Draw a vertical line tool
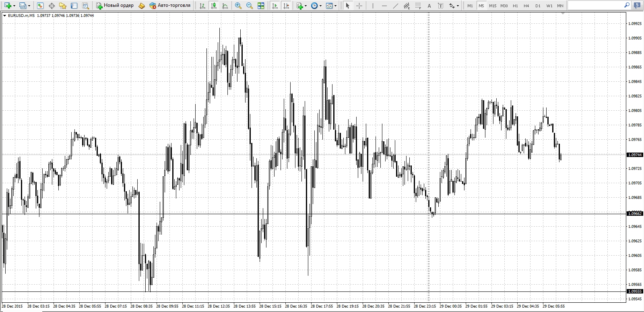The width and height of the screenshot is (644, 312). (373, 6)
